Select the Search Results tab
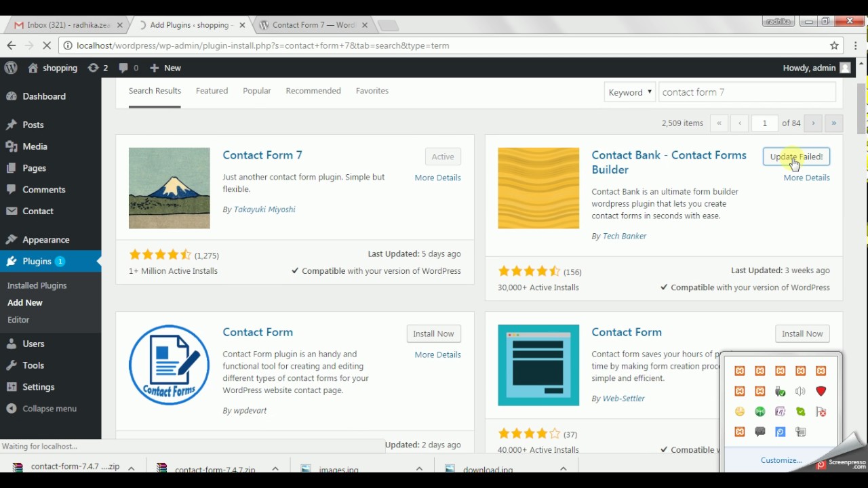The image size is (868, 488). [x=155, y=91]
